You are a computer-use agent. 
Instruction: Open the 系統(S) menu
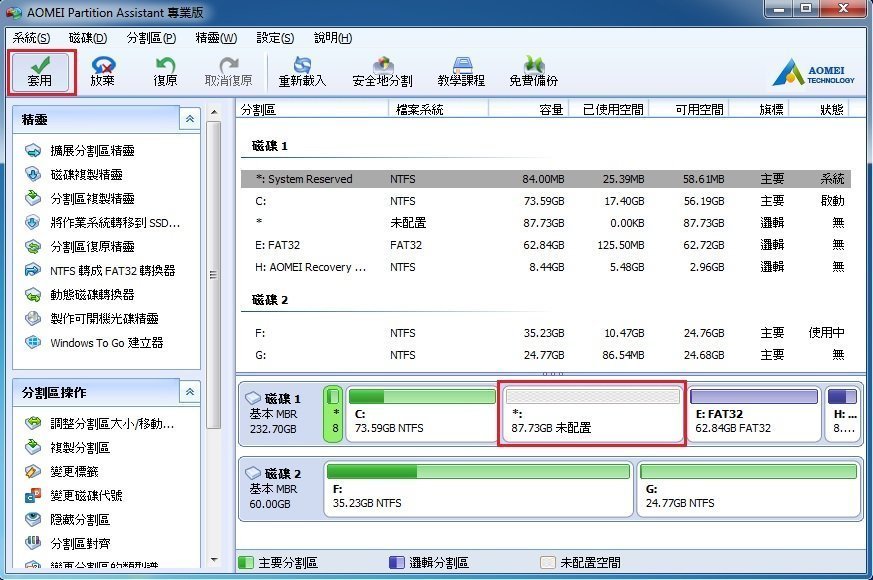[x=31, y=38]
